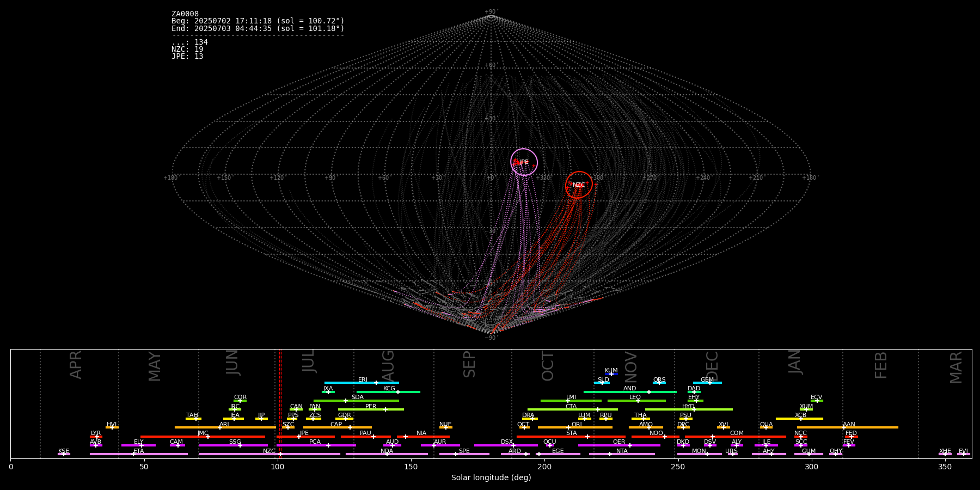Click the SDA shower activity bar
This screenshot has width=980, height=490.
pos(356,401)
